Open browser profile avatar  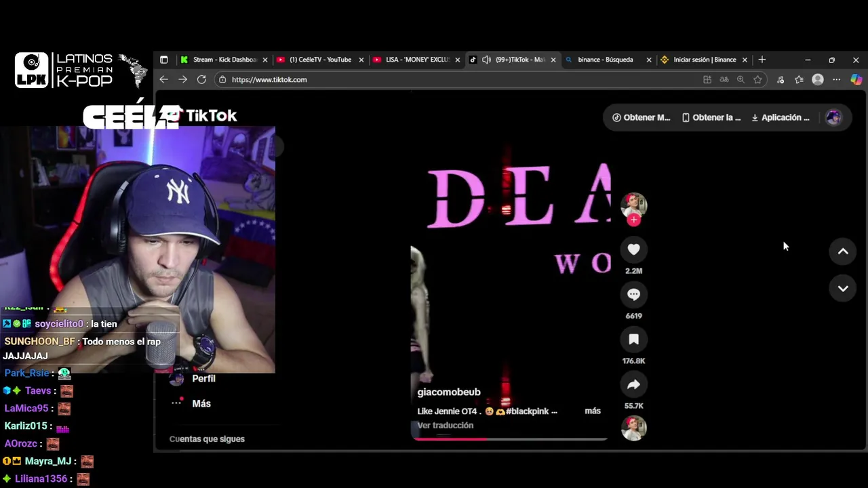(x=818, y=79)
